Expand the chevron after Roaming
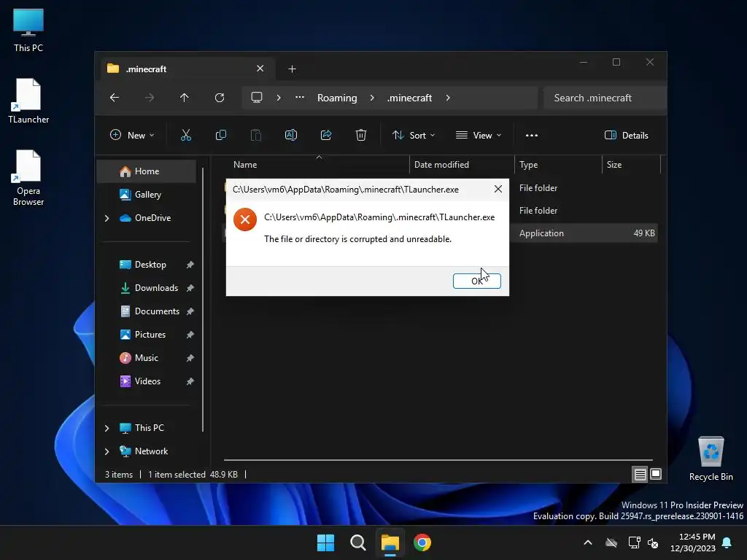The height and width of the screenshot is (560, 747). [372, 98]
